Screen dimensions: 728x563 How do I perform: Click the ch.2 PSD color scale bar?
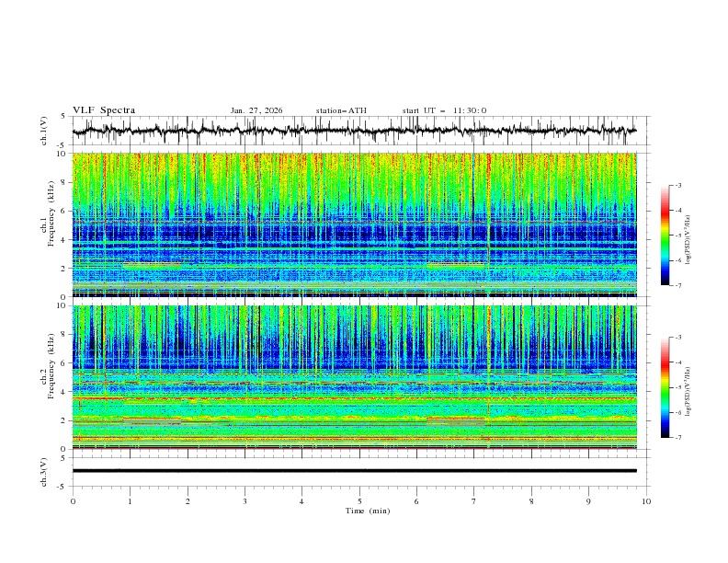coord(665,387)
